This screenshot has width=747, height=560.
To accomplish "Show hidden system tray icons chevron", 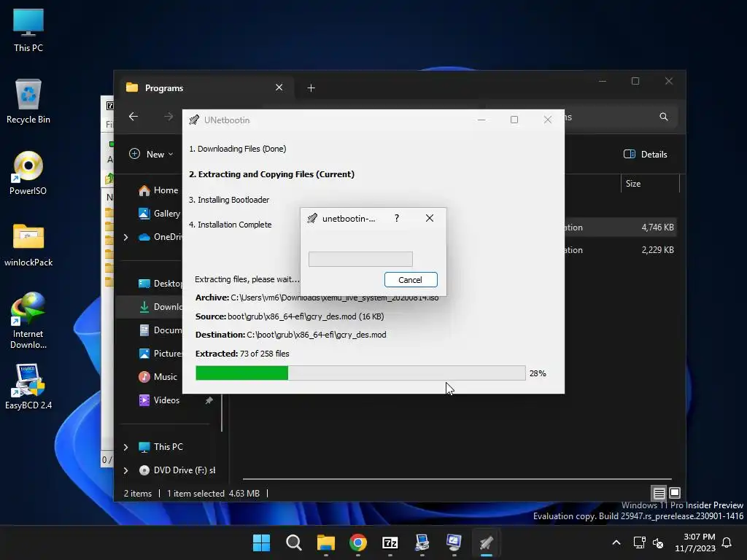I will (x=616, y=542).
